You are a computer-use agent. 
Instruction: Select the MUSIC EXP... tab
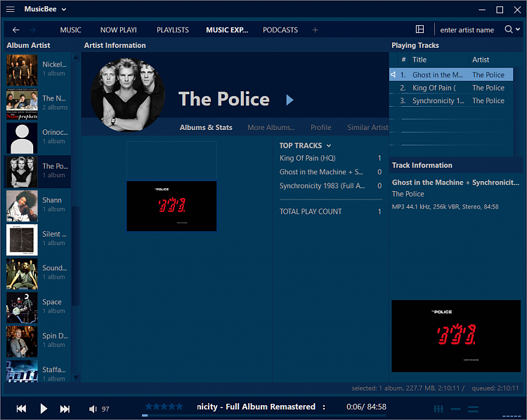click(x=227, y=30)
